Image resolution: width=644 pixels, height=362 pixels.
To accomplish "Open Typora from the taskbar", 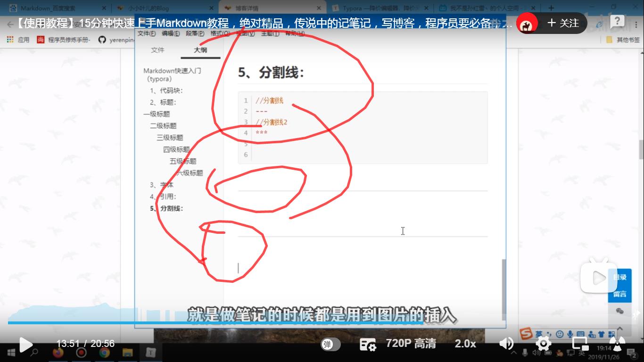I will 150,352.
